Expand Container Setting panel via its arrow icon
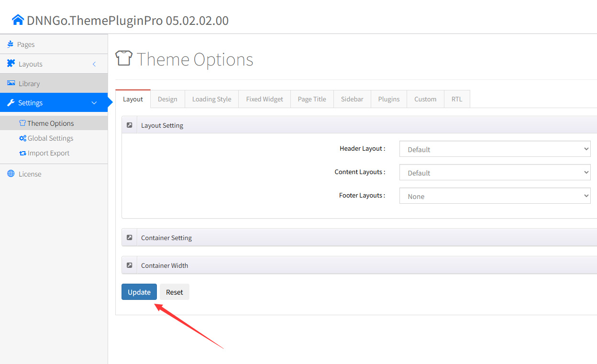The height and width of the screenshot is (364, 597). point(129,237)
